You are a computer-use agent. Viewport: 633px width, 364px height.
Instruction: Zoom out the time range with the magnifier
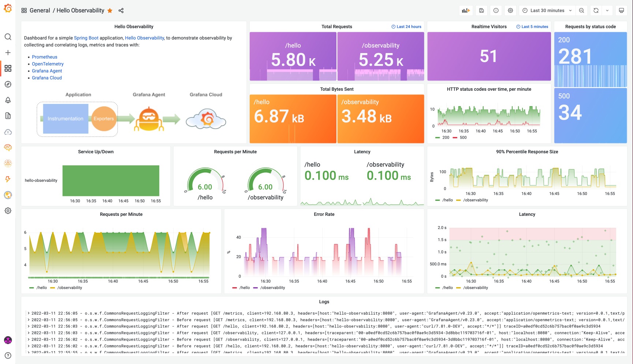[581, 10]
